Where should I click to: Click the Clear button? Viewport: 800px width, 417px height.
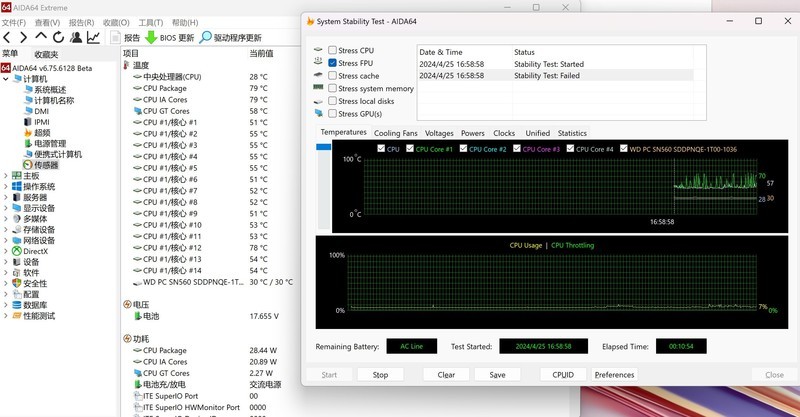(446, 375)
